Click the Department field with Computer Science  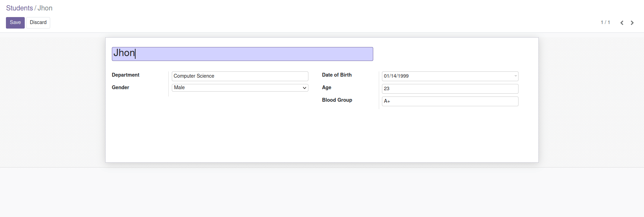click(240, 76)
